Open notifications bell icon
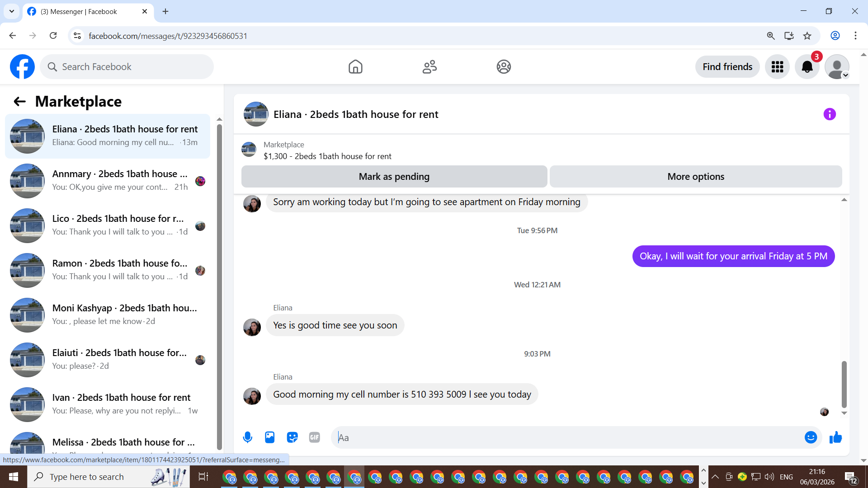868x488 pixels. (x=807, y=67)
